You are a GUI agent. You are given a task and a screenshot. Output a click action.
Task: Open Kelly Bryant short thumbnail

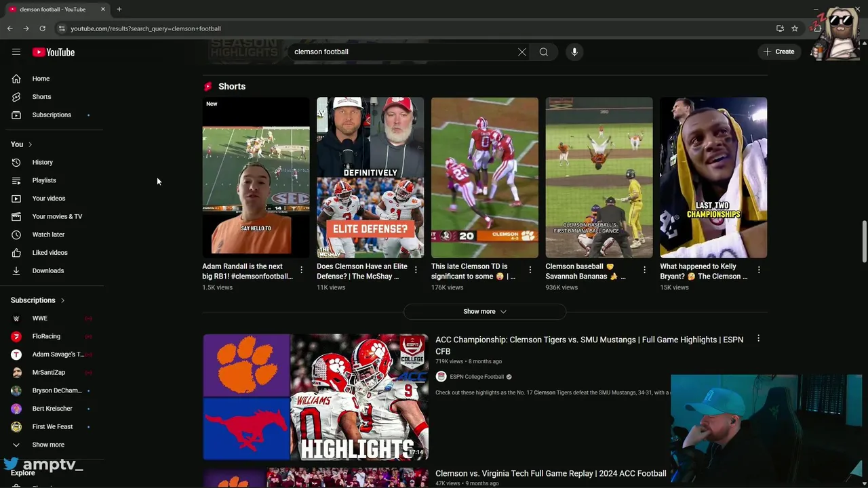click(x=713, y=178)
